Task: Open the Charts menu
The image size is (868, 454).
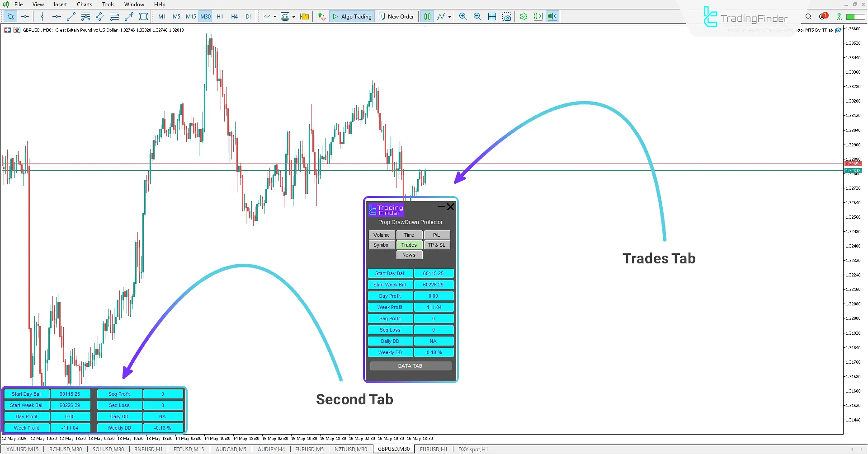Action: [84, 5]
